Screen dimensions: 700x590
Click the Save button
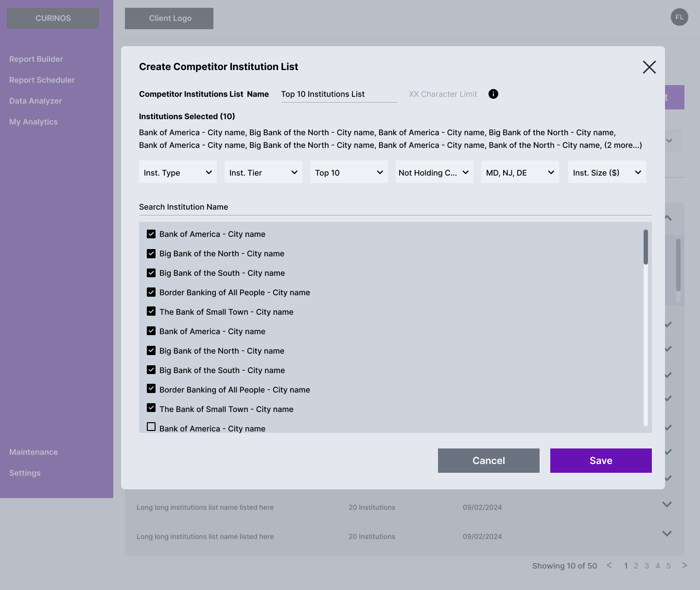pos(601,461)
